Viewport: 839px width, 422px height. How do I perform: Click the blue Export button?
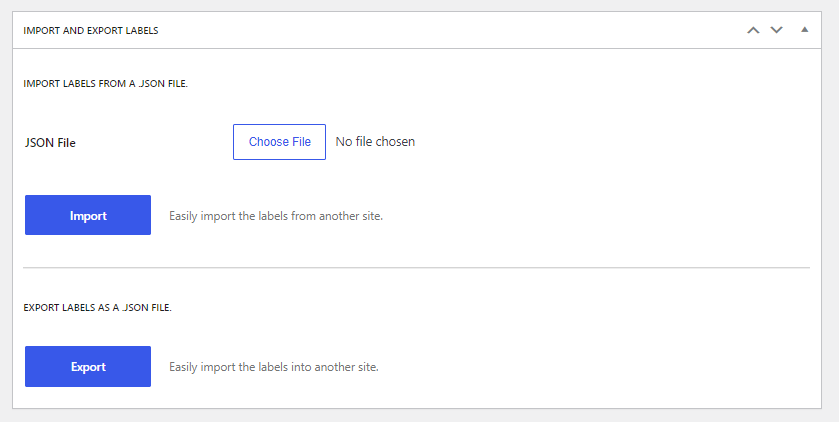(x=88, y=366)
